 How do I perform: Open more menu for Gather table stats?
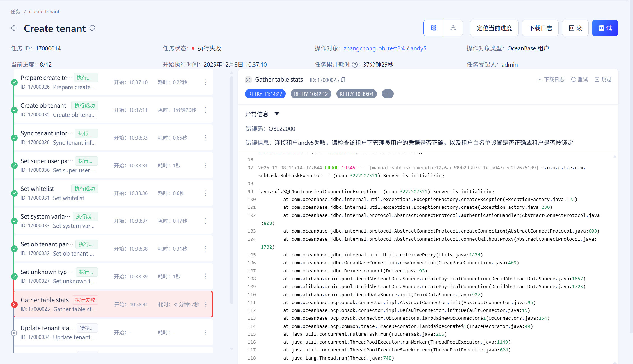[206, 304]
